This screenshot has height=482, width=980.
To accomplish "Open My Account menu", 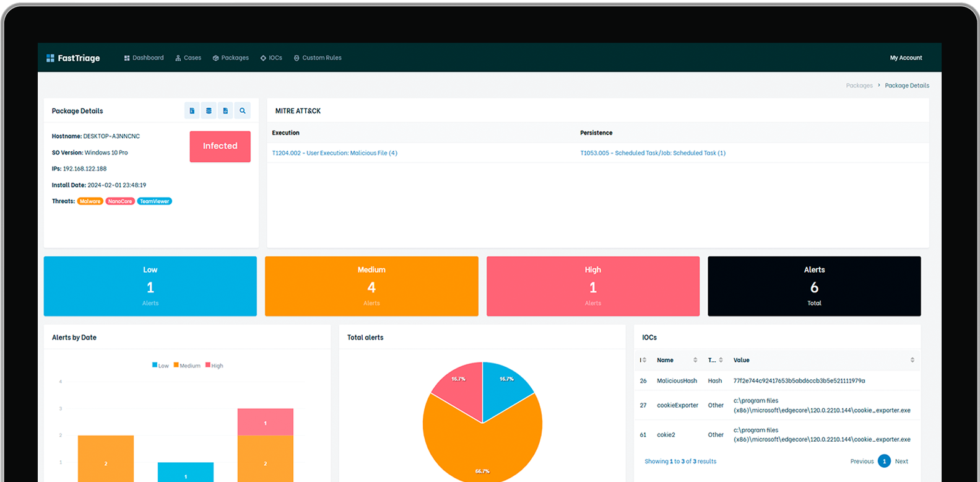I will click(906, 58).
